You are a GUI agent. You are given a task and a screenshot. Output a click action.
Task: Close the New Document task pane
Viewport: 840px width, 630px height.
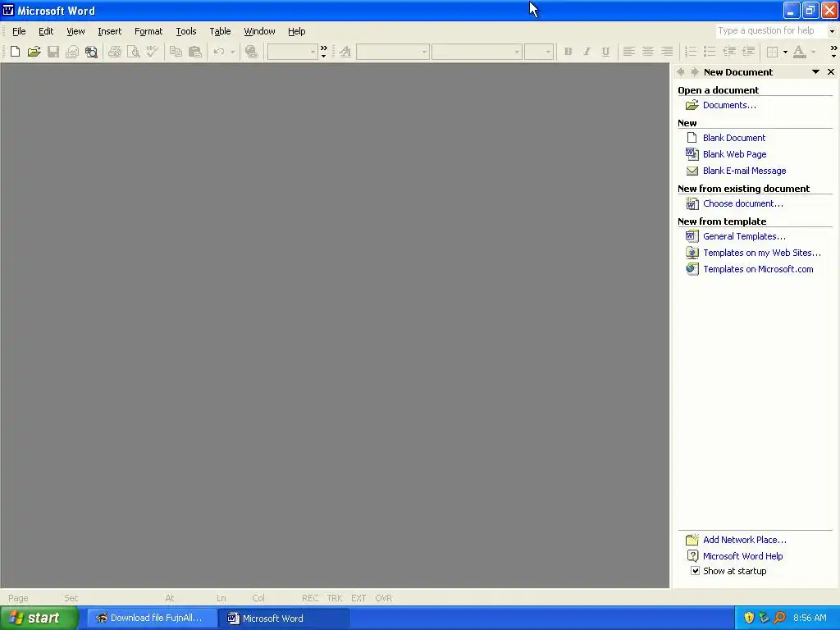click(x=831, y=72)
